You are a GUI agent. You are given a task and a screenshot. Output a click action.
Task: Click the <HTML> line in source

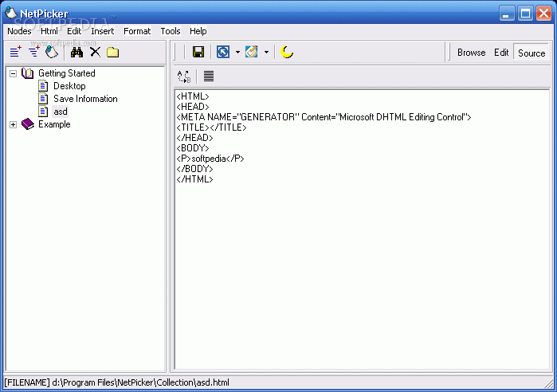(x=193, y=96)
